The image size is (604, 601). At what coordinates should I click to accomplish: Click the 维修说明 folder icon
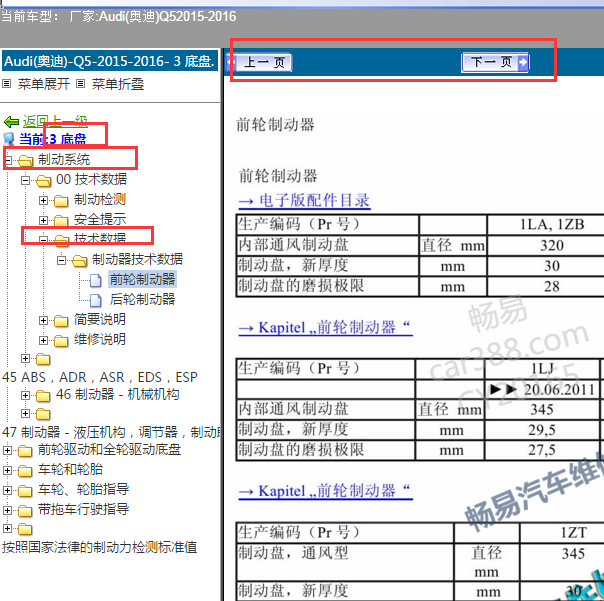pyautogui.click(x=61, y=341)
